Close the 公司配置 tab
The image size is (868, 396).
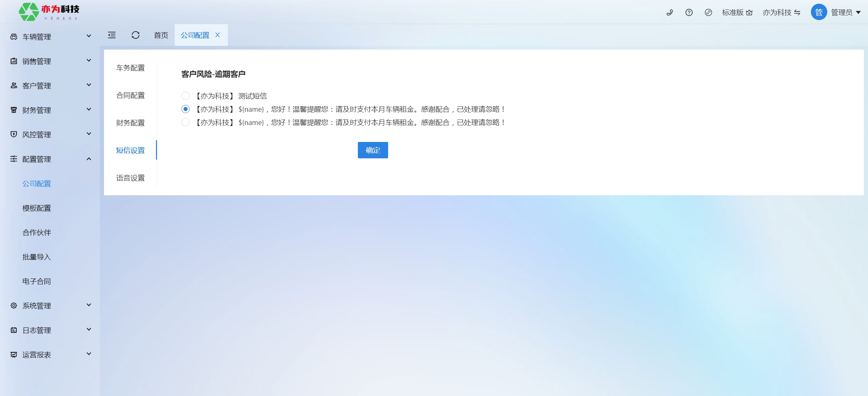point(218,35)
